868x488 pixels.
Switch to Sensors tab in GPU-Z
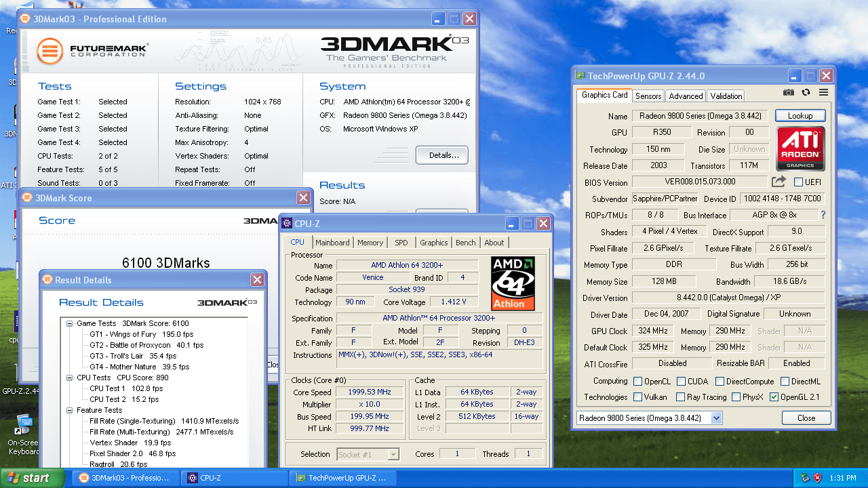(x=648, y=96)
